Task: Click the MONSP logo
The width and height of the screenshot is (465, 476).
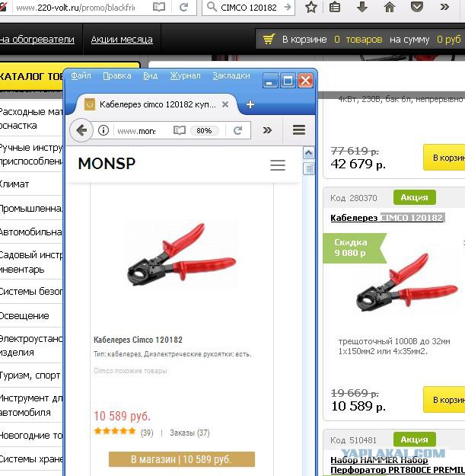Action: 107,164
